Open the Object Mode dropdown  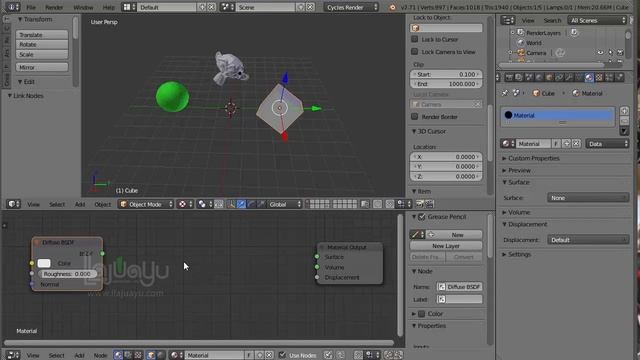(147, 204)
